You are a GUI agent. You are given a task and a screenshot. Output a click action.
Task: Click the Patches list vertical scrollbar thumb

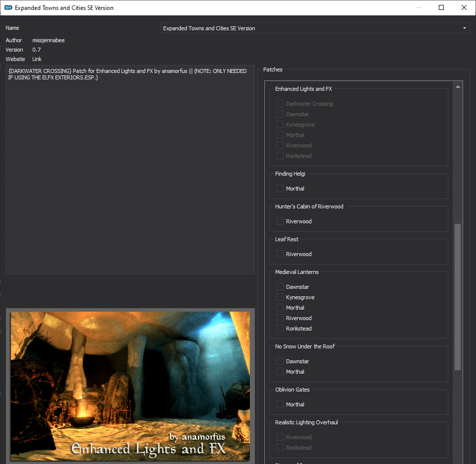coord(458,297)
